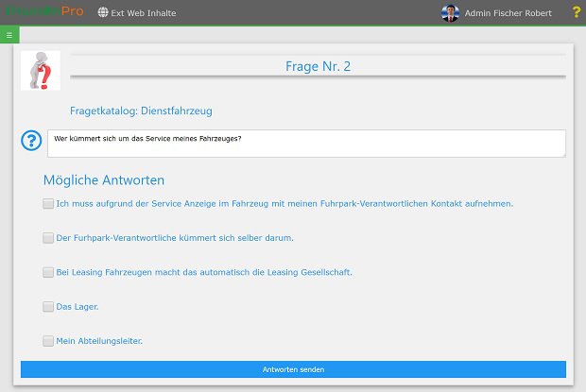Viewport: 586px width, 392px height.
Task: Open the Admin Fischer Robert user menu
Action: (x=508, y=13)
